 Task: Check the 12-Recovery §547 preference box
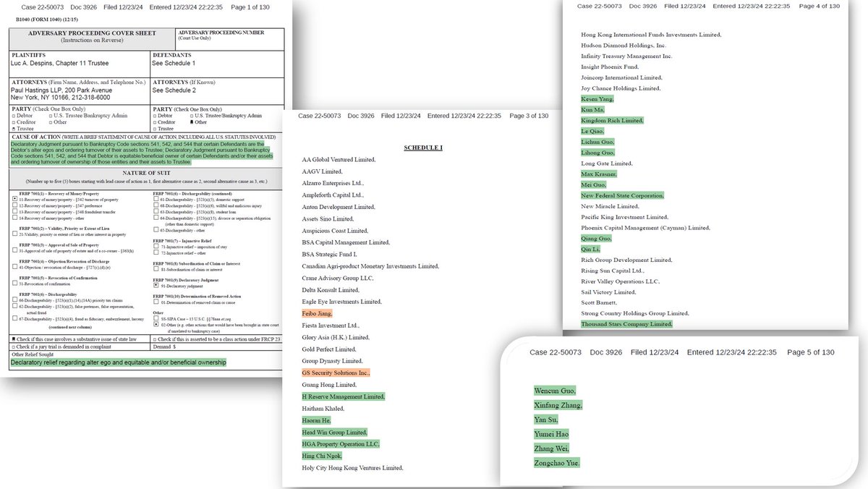click(14, 205)
